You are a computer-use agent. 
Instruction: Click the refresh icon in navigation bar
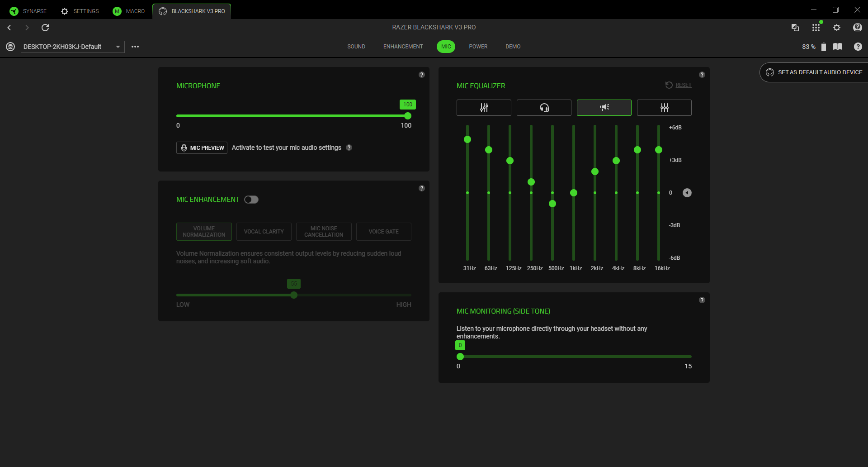pyautogui.click(x=45, y=28)
